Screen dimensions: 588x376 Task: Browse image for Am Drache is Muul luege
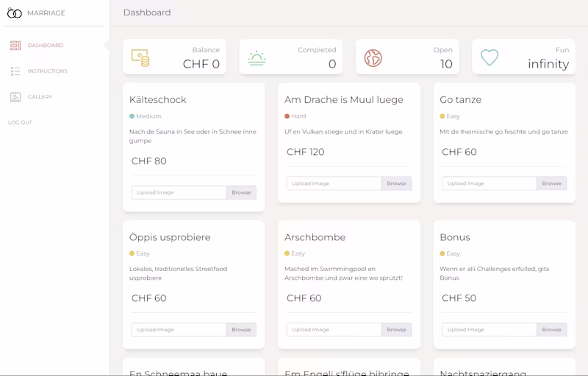(x=396, y=184)
